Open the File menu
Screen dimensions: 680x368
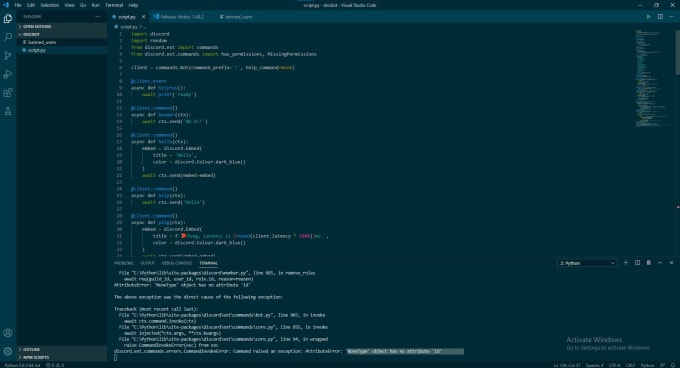pos(18,5)
